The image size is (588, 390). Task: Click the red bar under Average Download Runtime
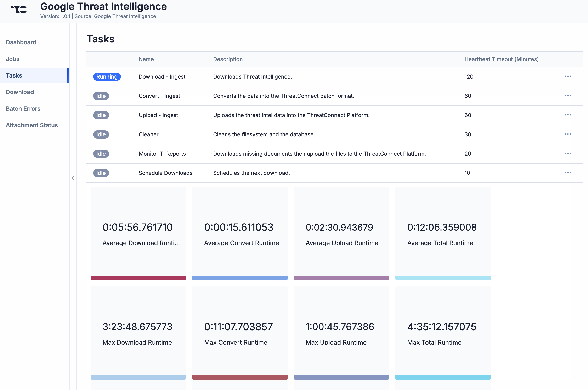point(138,278)
